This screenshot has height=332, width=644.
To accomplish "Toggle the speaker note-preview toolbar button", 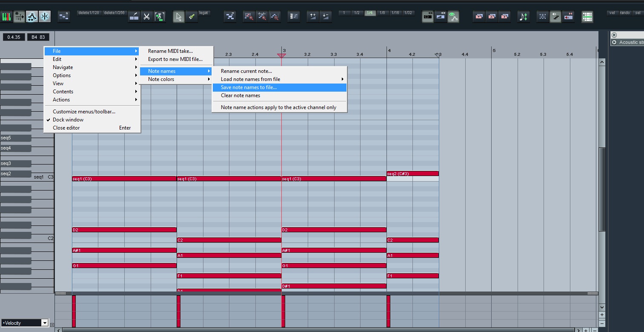I will pyautogui.click(x=555, y=17).
